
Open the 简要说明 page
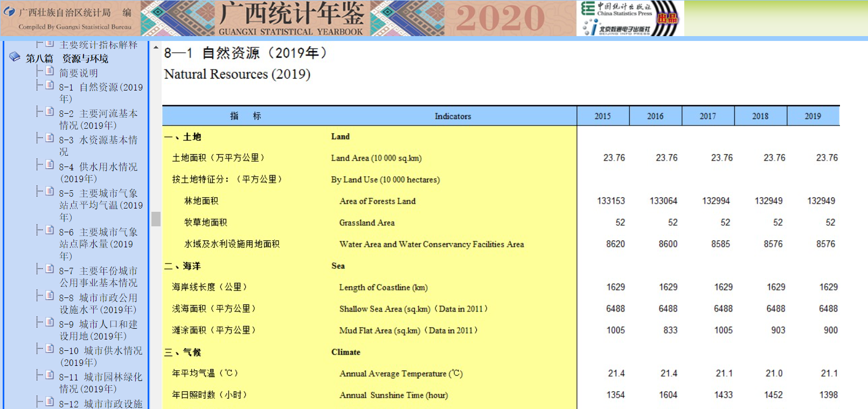tap(79, 73)
